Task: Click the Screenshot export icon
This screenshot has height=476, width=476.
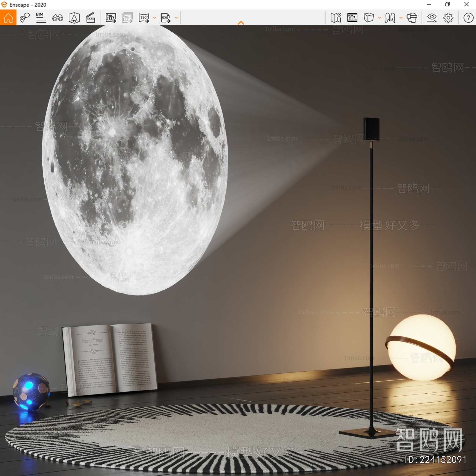Action: (x=111, y=18)
